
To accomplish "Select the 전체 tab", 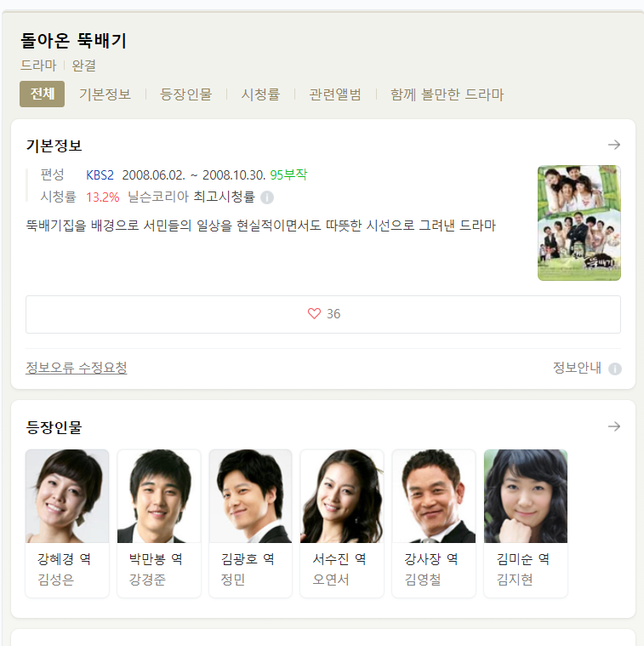I will click(42, 94).
